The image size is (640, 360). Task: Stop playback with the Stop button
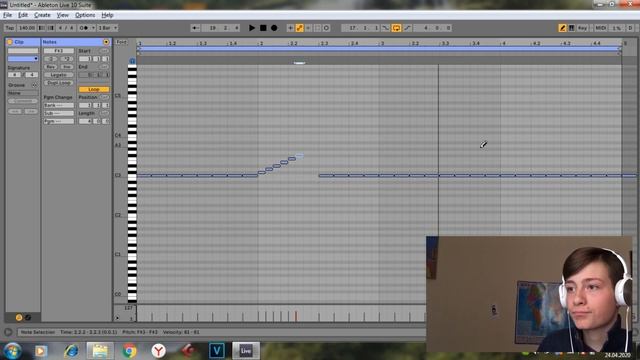263,28
